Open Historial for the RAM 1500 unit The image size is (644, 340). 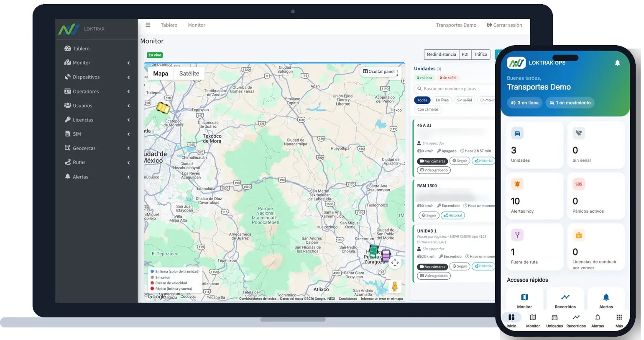[453, 216]
